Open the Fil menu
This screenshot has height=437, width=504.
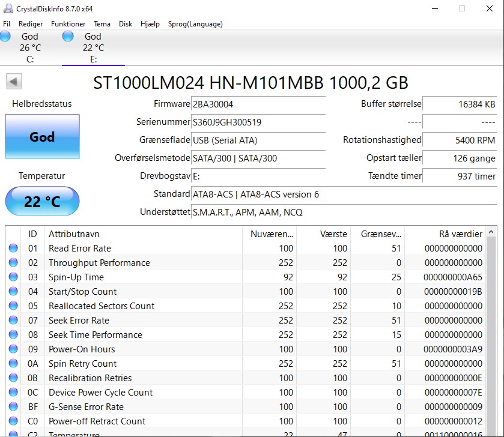[7, 24]
